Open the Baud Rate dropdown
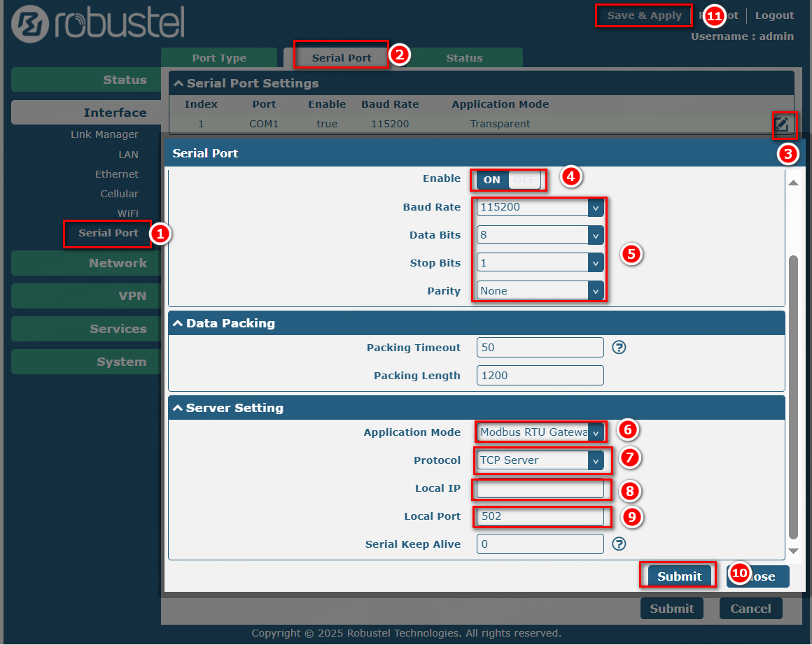This screenshot has height=645, width=812. click(x=539, y=207)
